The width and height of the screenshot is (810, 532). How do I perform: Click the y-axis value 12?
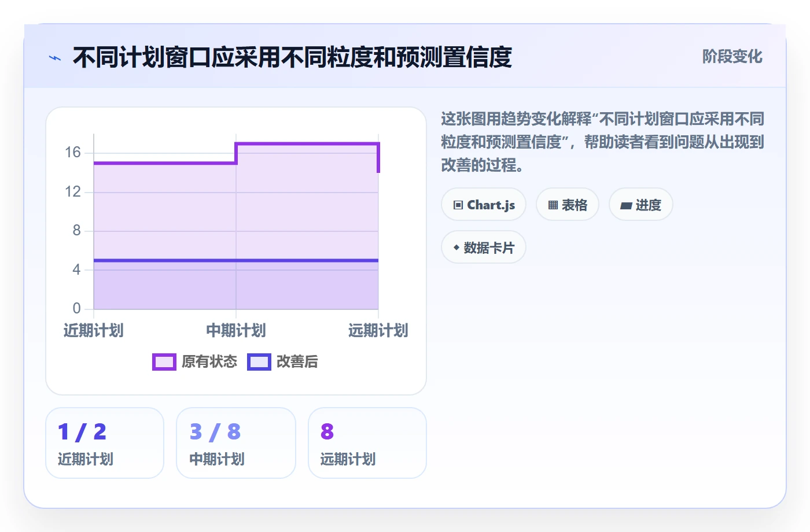73,191
